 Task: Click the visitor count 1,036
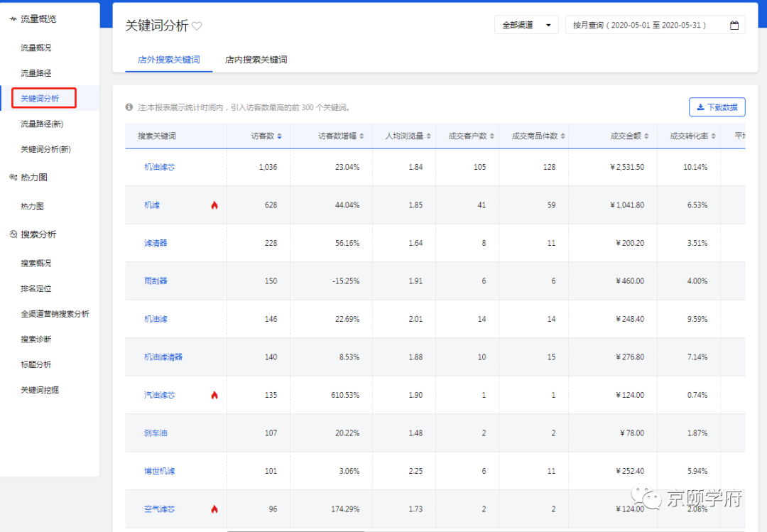268,167
